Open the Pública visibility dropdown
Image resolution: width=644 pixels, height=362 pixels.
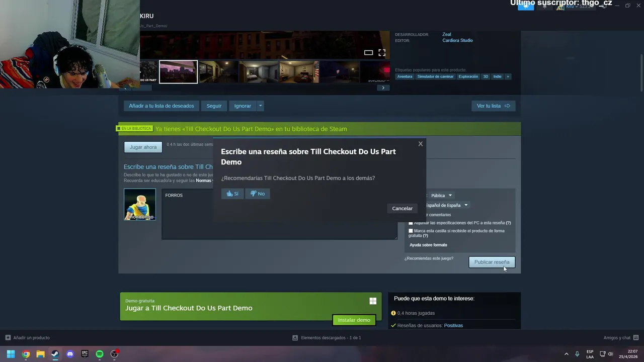coord(441,195)
